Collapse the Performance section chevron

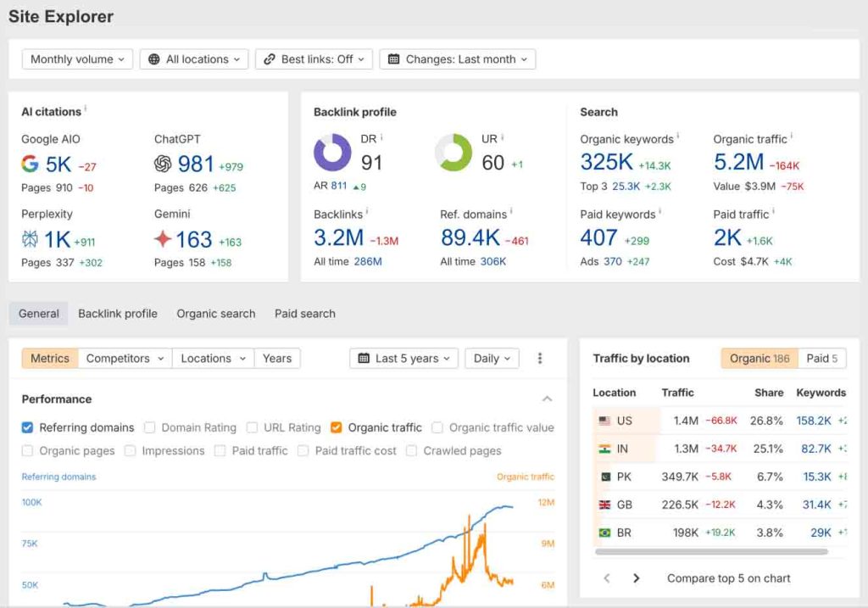point(547,399)
